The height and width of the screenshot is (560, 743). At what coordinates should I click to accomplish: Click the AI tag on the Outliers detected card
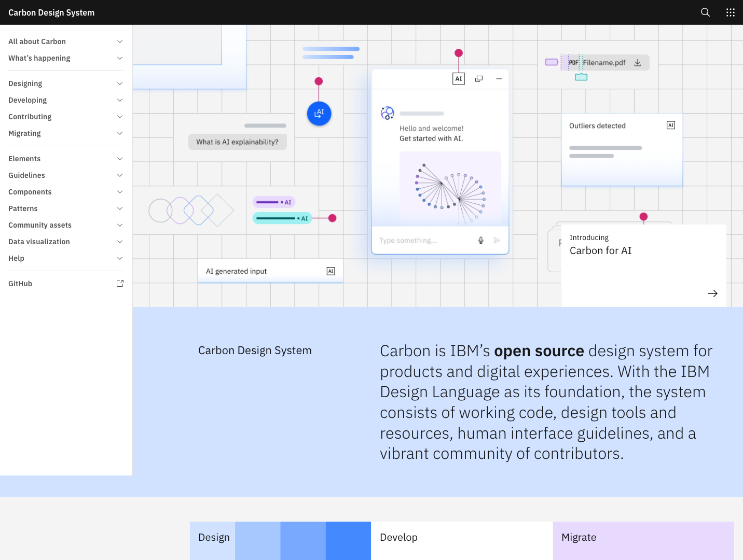pos(671,125)
